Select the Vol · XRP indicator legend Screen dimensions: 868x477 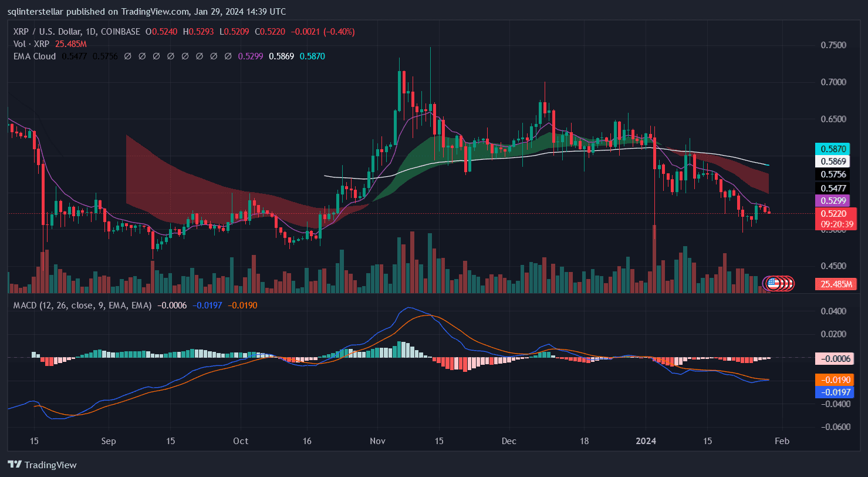(32, 44)
